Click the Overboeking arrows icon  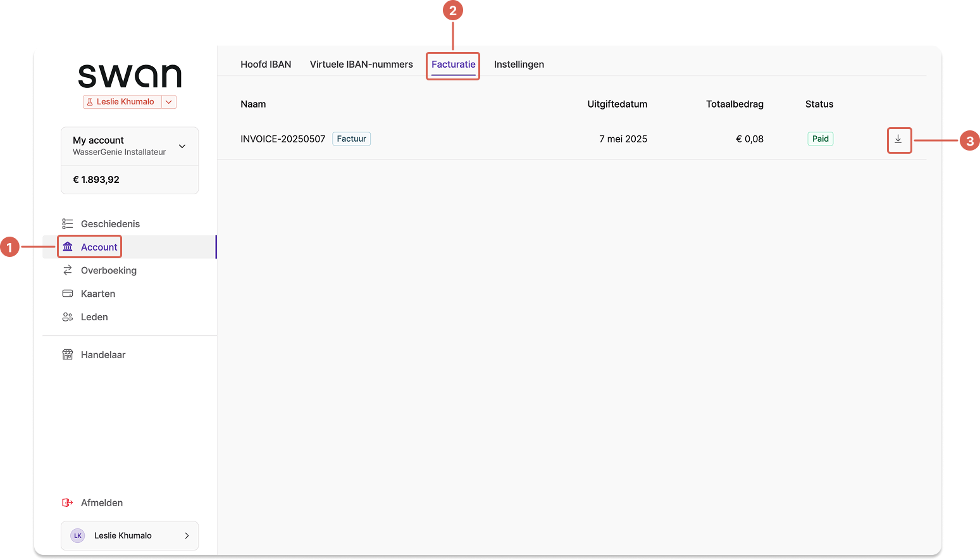(68, 270)
